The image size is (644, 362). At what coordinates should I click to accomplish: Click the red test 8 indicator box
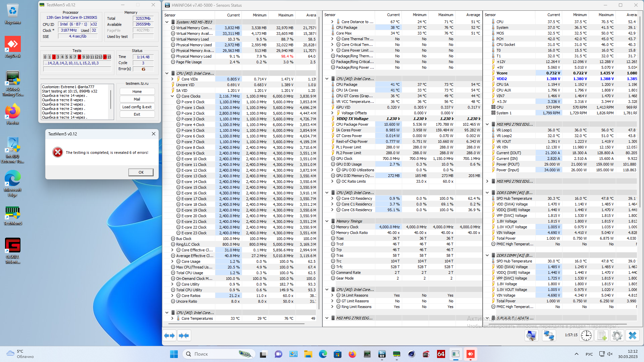79,57
